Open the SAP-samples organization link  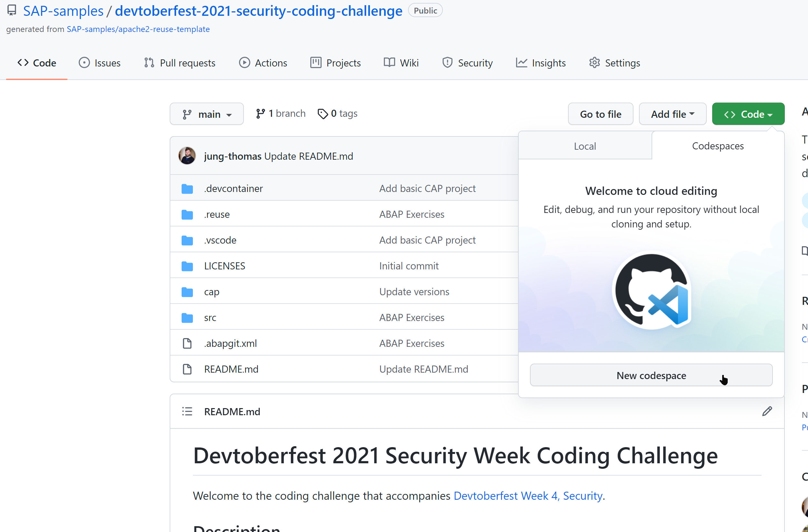(63, 11)
